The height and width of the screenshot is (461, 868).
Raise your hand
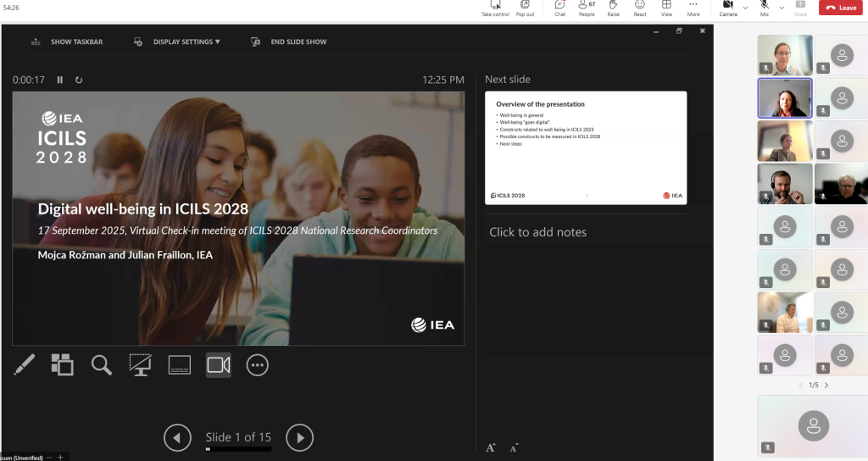[x=613, y=8]
